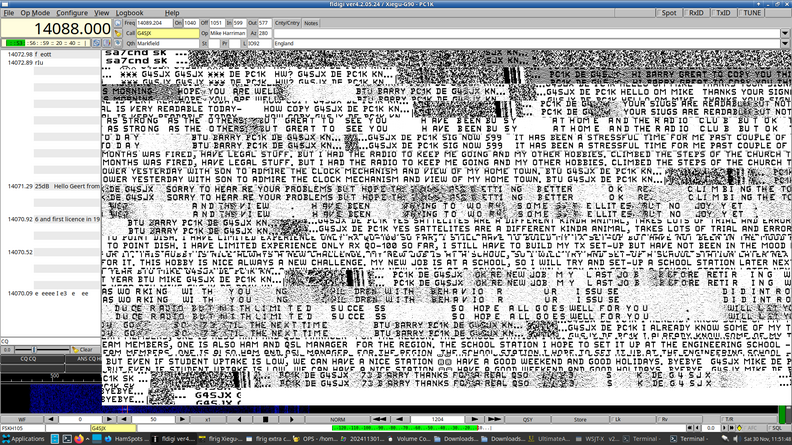Open the File menu
Image resolution: width=792 pixels, height=445 pixels.
coord(9,13)
